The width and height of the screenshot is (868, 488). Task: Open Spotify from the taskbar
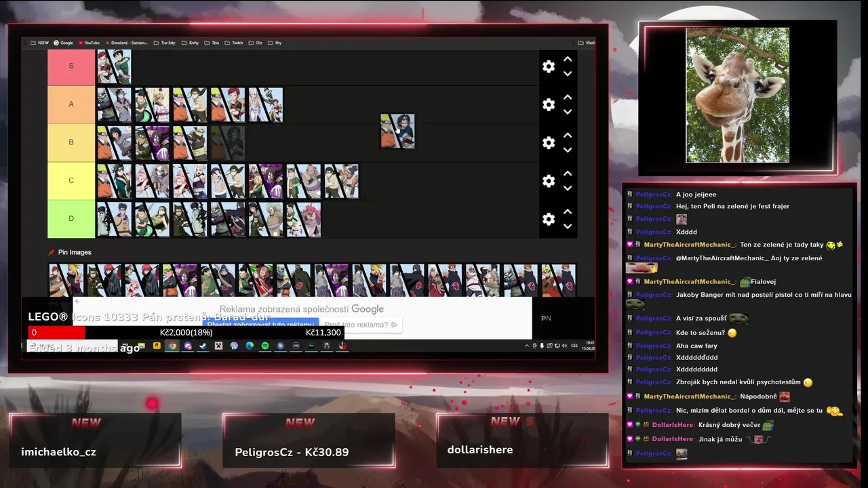265,346
